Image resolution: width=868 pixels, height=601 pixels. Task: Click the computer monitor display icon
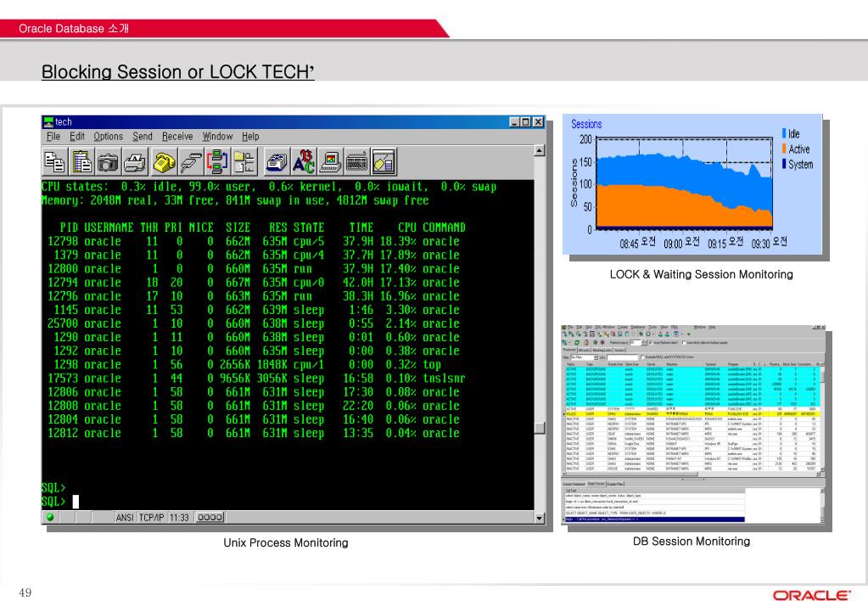(330, 162)
